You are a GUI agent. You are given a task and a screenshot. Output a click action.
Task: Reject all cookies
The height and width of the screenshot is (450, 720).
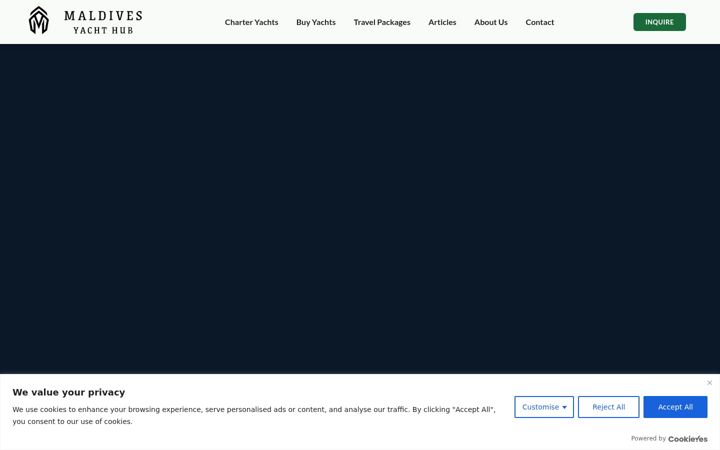pyautogui.click(x=608, y=407)
